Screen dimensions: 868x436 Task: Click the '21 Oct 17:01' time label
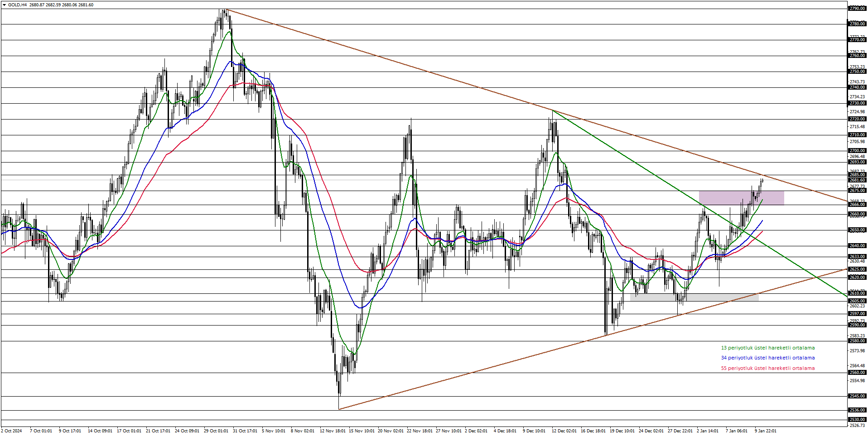[158, 431]
